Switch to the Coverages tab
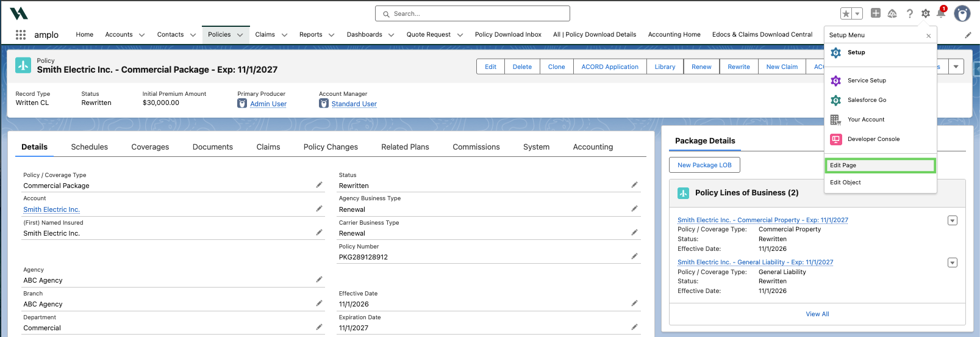This screenshot has width=980, height=337. pyautogui.click(x=150, y=147)
